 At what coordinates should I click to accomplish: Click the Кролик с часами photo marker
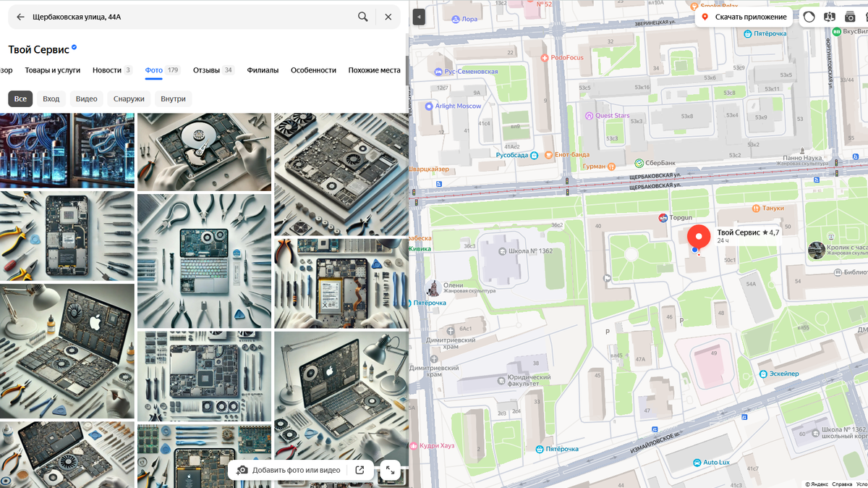[816, 250]
